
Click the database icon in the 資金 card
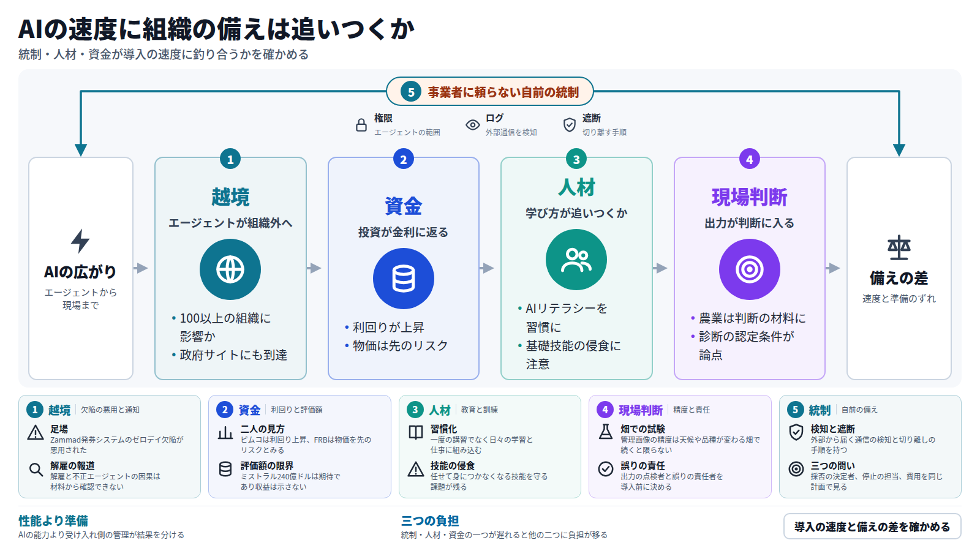[x=404, y=279]
